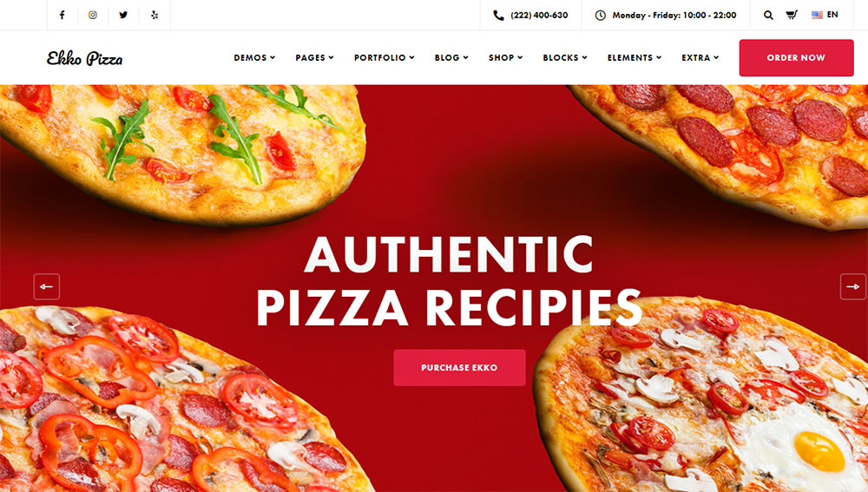This screenshot has height=492, width=868.
Task: Open the Yelp social link icon
Action: pos(155,15)
